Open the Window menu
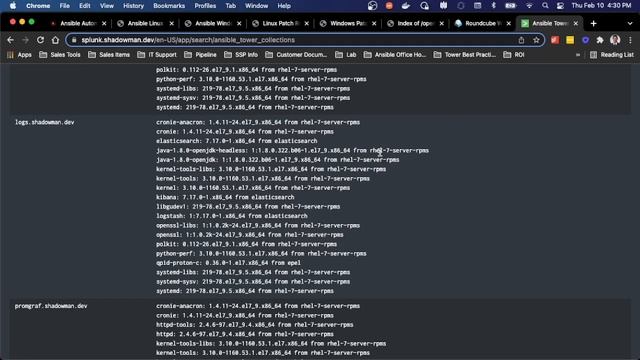The width and height of the screenshot is (640, 360). point(256,6)
